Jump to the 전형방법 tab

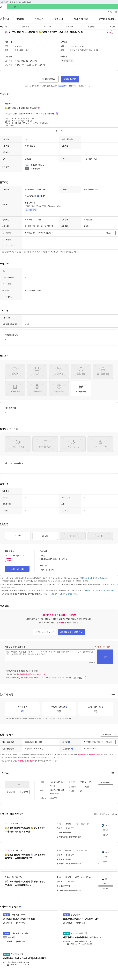(91, 27)
